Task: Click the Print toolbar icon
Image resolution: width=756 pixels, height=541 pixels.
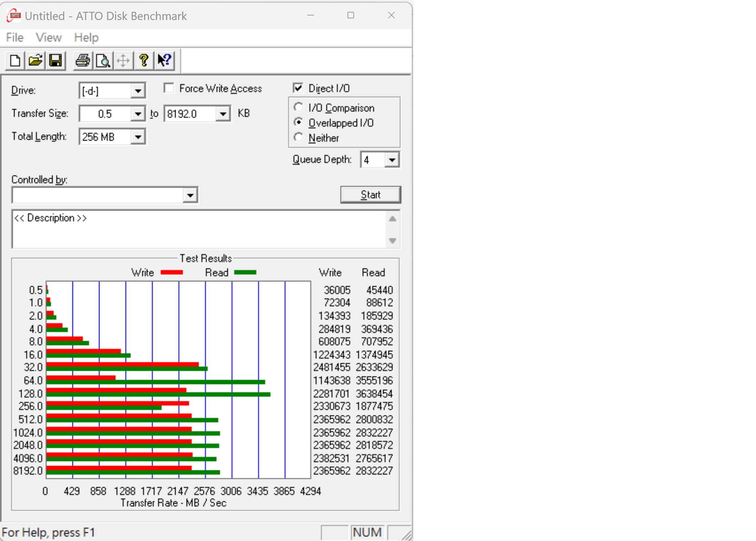Action: [x=83, y=61]
